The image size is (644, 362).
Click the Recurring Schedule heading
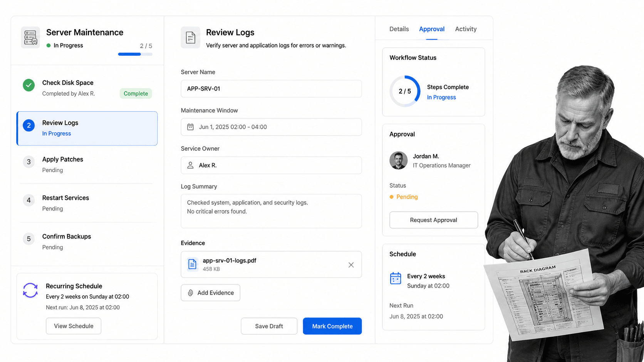coord(74,286)
